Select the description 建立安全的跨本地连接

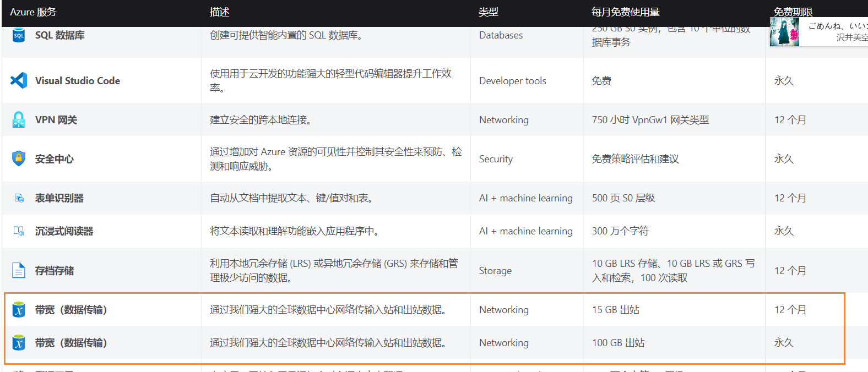coord(261,120)
